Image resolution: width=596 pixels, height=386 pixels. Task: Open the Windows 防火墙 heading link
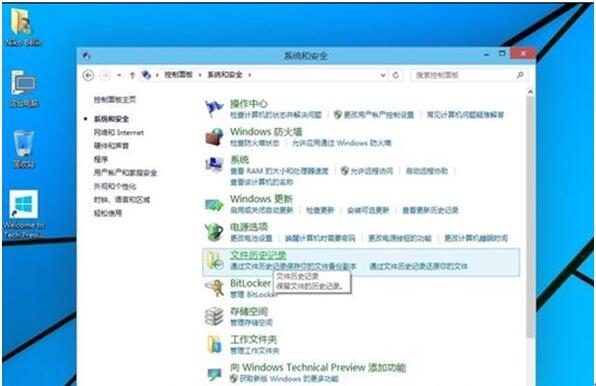coord(266,132)
